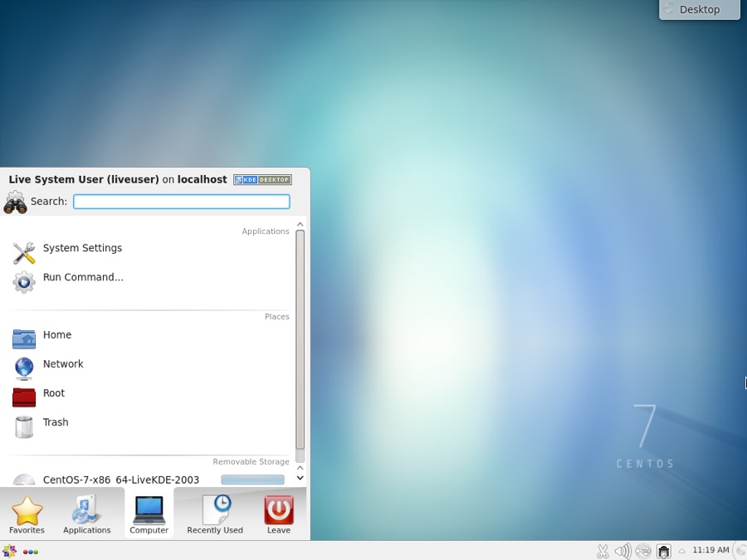747x560 pixels.
Task: Click the menu scrollbar bottom down arrow
Action: point(300,478)
